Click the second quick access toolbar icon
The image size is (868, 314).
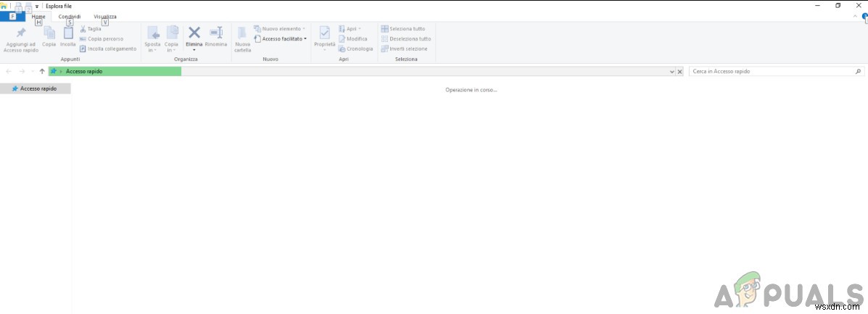(28, 6)
